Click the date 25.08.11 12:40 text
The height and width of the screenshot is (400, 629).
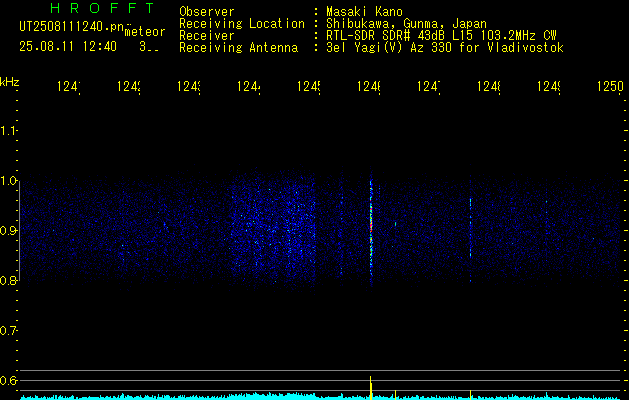pos(68,47)
